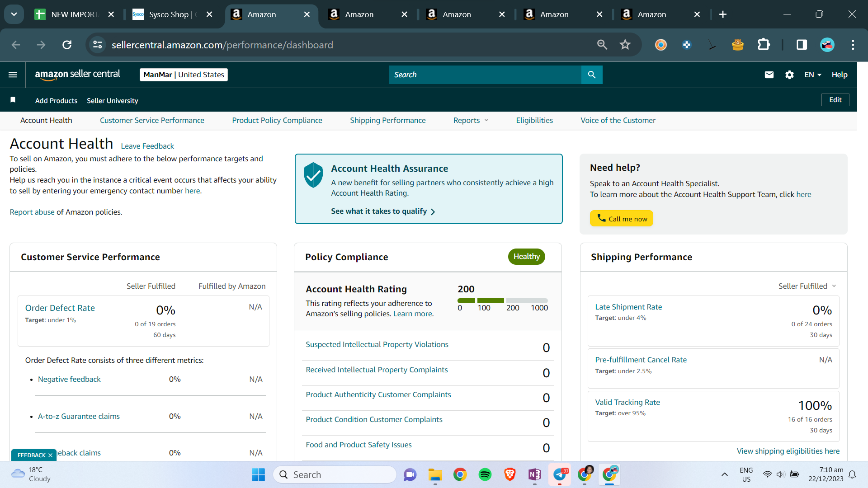Open the Eligibilities tab

(x=534, y=120)
